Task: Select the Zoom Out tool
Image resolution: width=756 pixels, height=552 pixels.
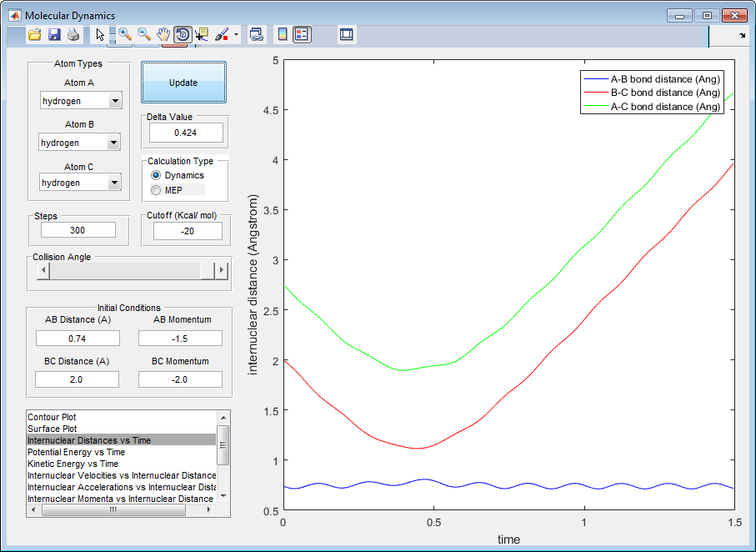Action: [x=144, y=34]
